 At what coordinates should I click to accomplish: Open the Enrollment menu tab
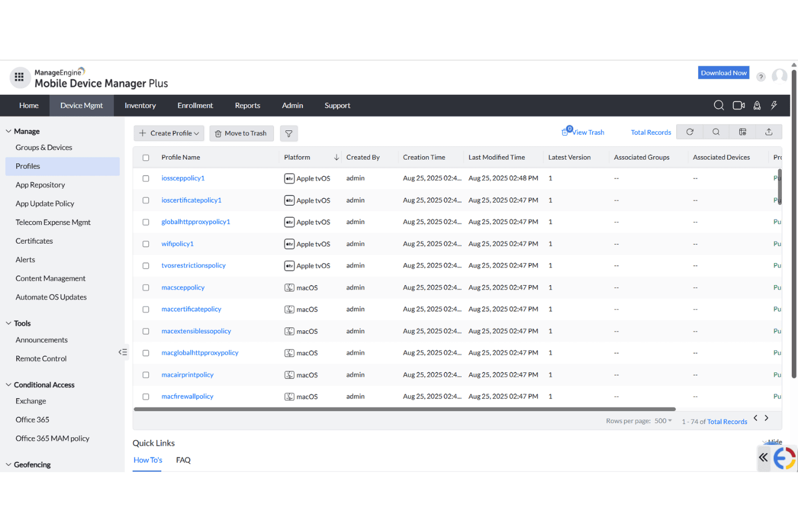pos(195,106)
